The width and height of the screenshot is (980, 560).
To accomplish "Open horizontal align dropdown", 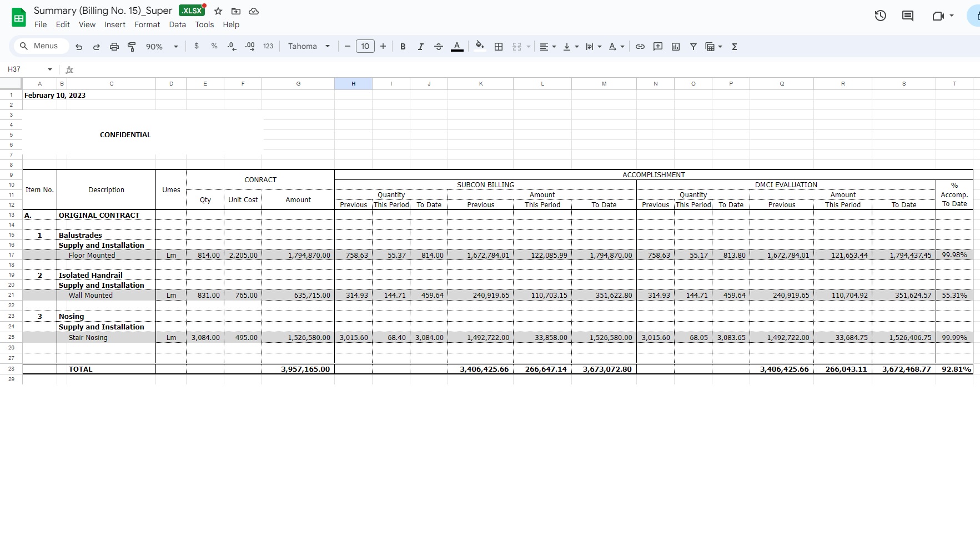I will (x=548, y=47).
